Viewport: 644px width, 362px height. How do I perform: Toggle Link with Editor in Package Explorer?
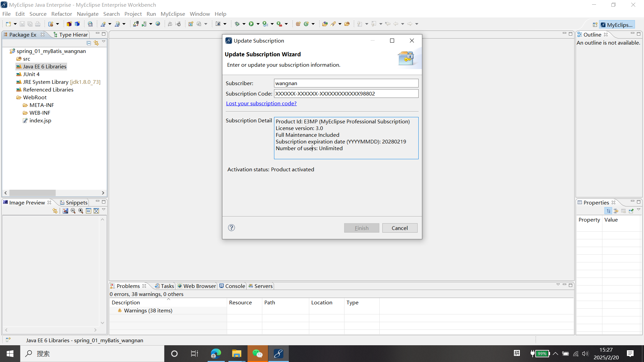pyautogui.click(x=96, y=43)
